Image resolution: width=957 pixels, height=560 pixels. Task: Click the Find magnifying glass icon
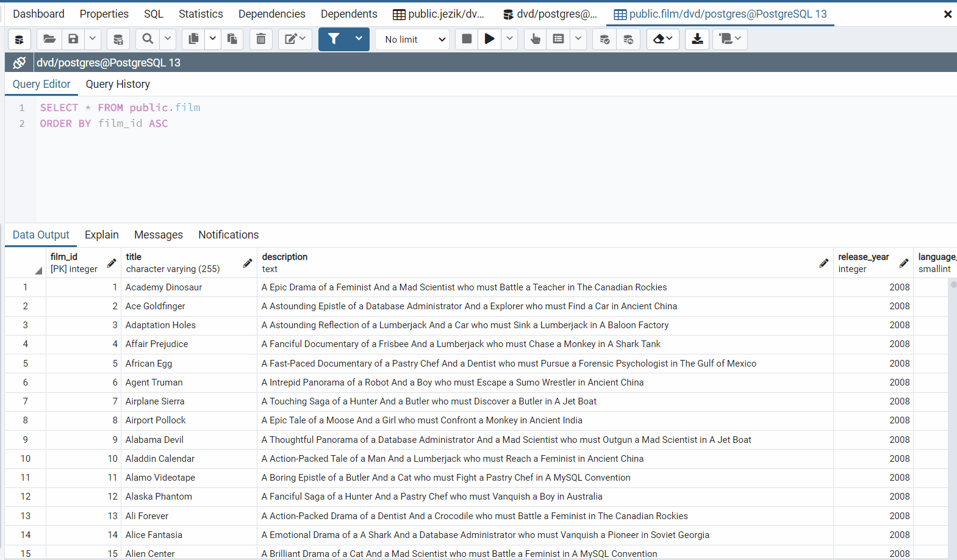pyautogui.click(x=148, y=39)
